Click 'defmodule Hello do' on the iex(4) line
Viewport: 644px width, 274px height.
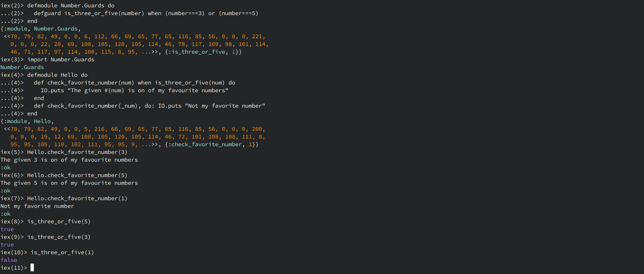(x=57, y=75)
